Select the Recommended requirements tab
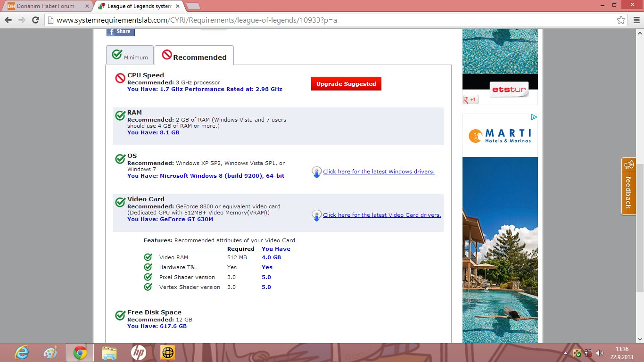This screenshot has height=362, width=644. (x=194, y=56)
